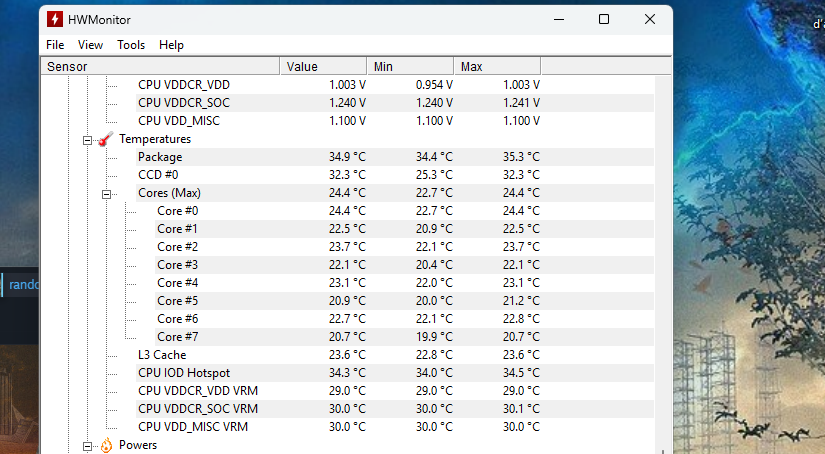Maximize the HWMonitor window
825x454 pixels.
(604, 19)
